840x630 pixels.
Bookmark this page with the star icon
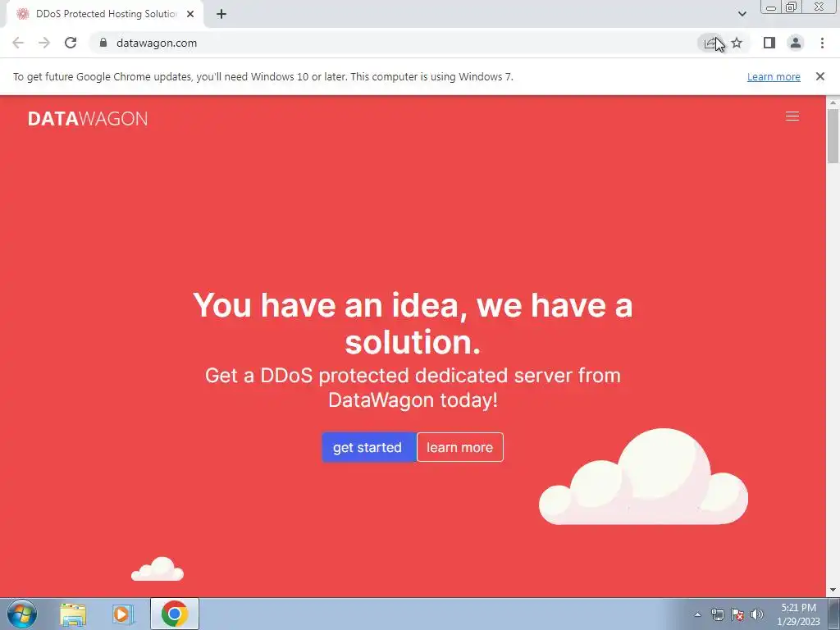737,43
